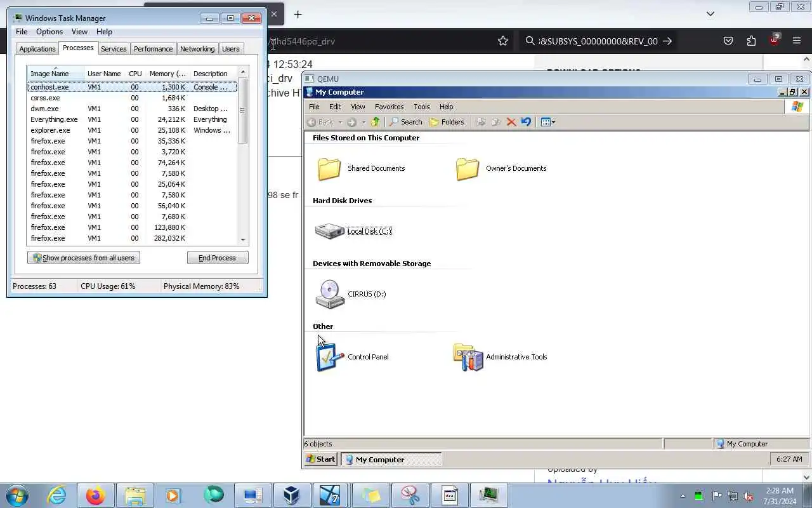The height and width of the screenshot is (508, 812).
Task: Open the Snipping Tool from the taskbar
Action: pos(410,495)
